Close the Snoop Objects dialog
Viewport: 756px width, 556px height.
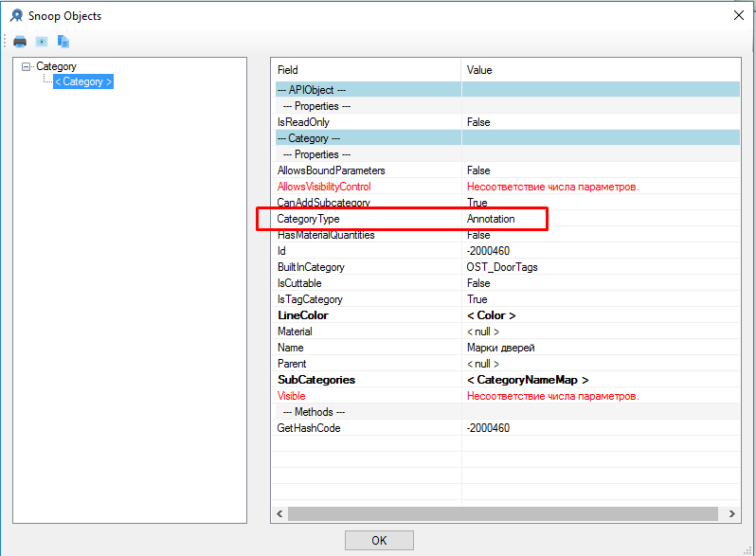tap(739, 15)
